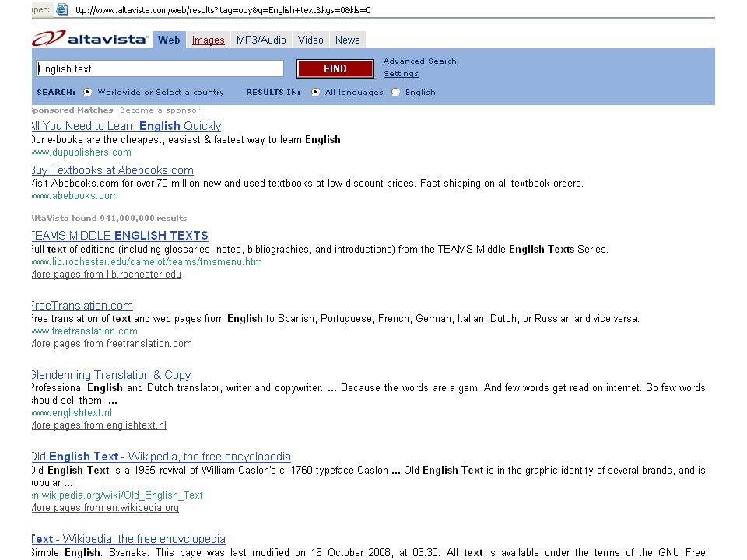Click the www.englishtext.nl green URL

tap(72, 412)
